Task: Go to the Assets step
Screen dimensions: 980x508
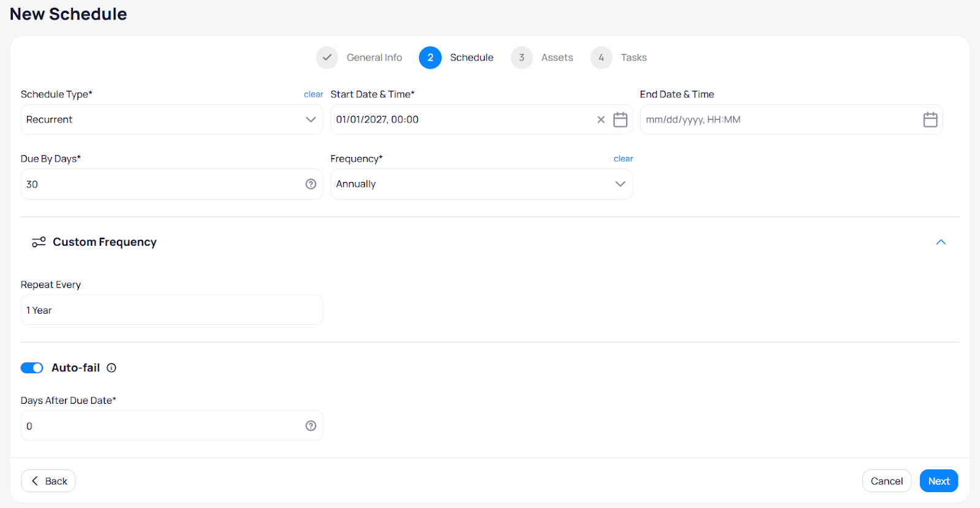Action: tap(543, 58)
